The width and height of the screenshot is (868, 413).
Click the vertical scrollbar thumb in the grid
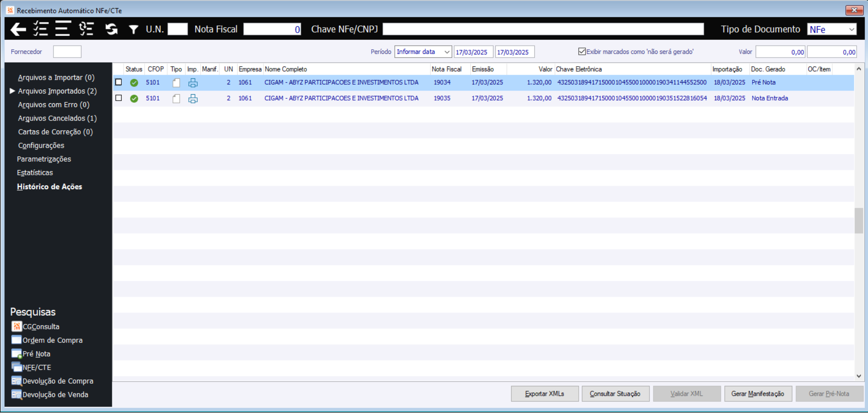pos(858,220)
